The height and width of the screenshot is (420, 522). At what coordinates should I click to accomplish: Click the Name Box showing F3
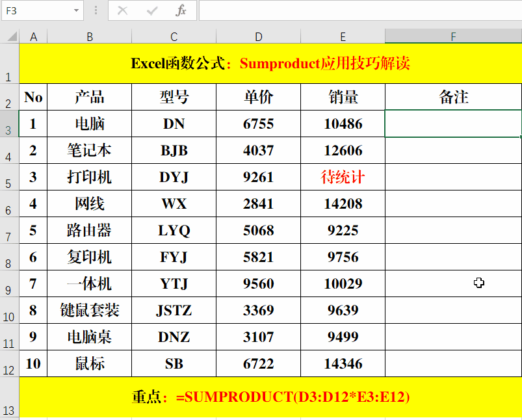tap(42, 10)
